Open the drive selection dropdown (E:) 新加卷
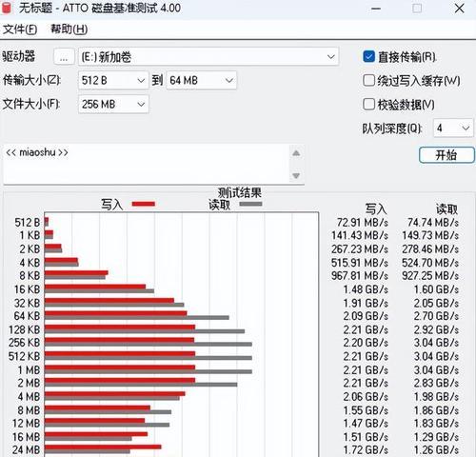The image size is (476, 457). click(x=208, y=57)
